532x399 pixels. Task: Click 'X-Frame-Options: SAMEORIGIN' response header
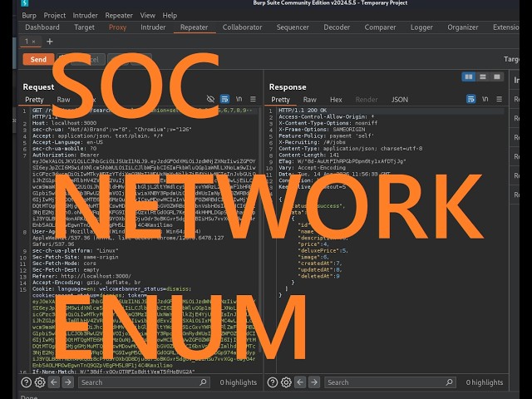(322, 130)
